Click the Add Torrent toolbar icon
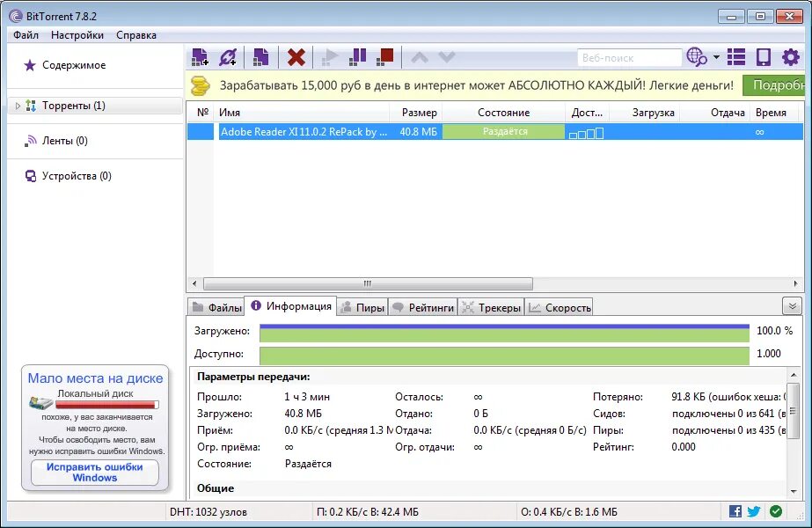 coord(200,57)
